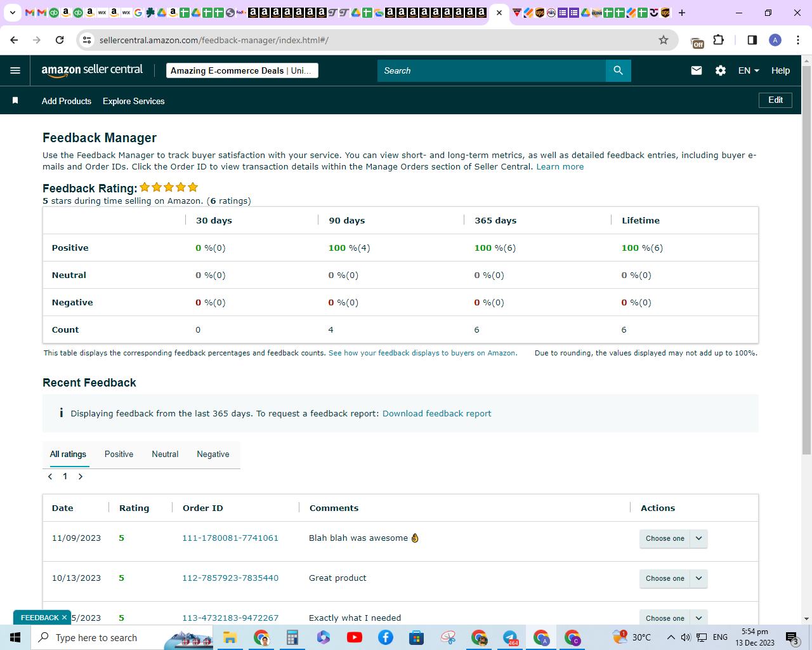Close the FEEDBACK floating widget

(64, 618)
